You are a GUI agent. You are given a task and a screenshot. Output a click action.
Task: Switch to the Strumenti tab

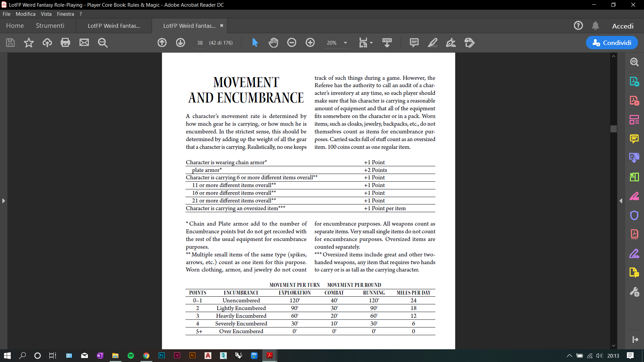(50, 26)
